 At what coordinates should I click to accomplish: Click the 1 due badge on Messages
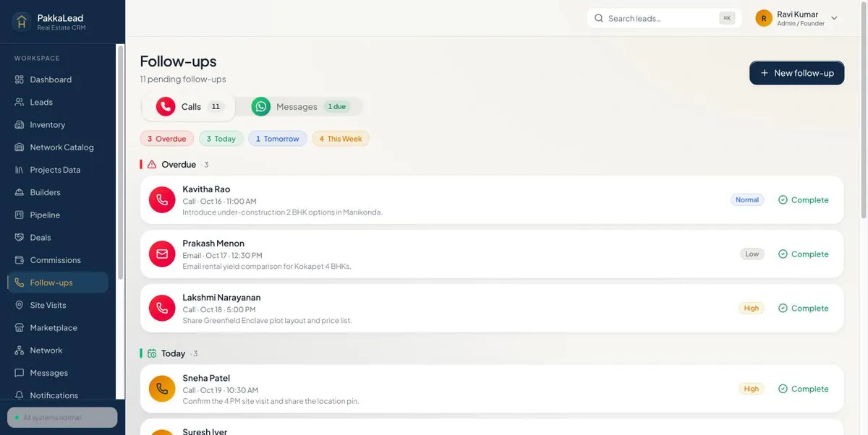336,107
